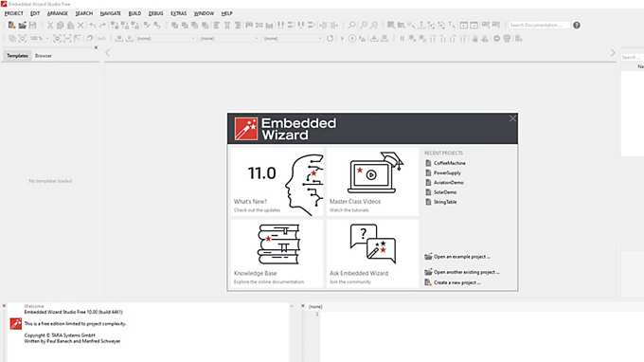
Task: Open the WINDOW menu
Action: [204, 13]
